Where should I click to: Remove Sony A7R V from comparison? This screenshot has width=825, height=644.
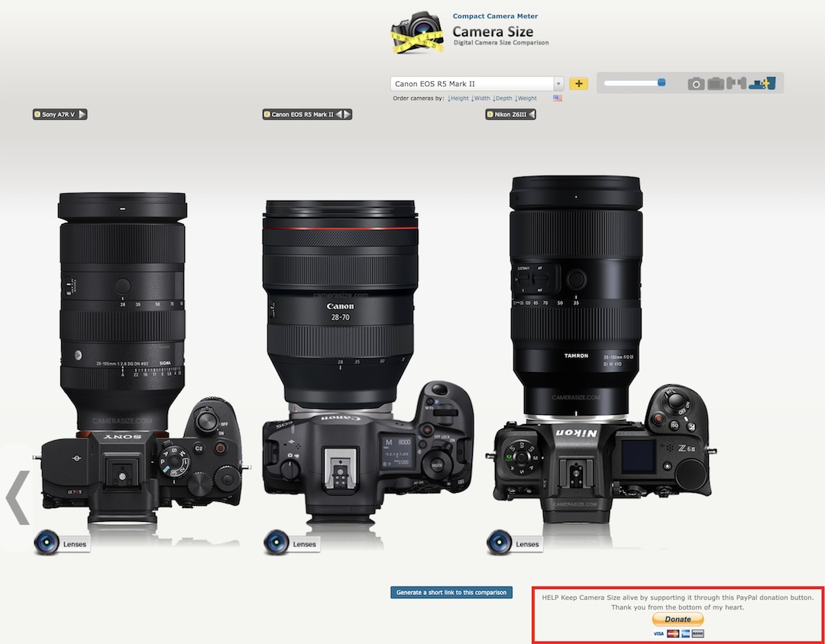point(37,115)
